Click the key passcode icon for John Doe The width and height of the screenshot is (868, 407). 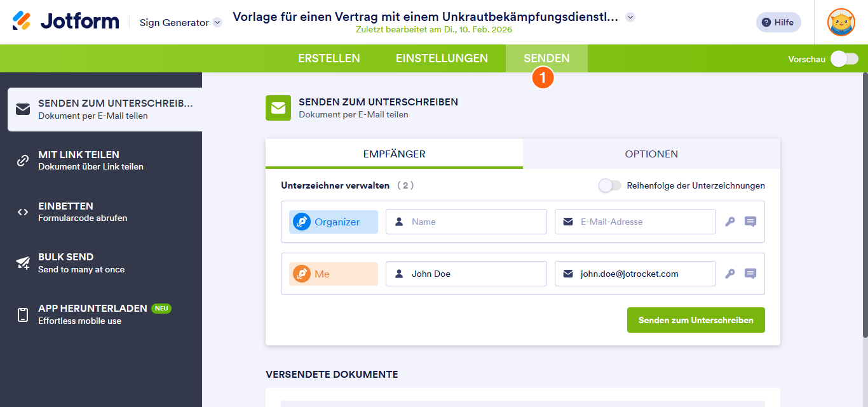[x=729, y=273]
